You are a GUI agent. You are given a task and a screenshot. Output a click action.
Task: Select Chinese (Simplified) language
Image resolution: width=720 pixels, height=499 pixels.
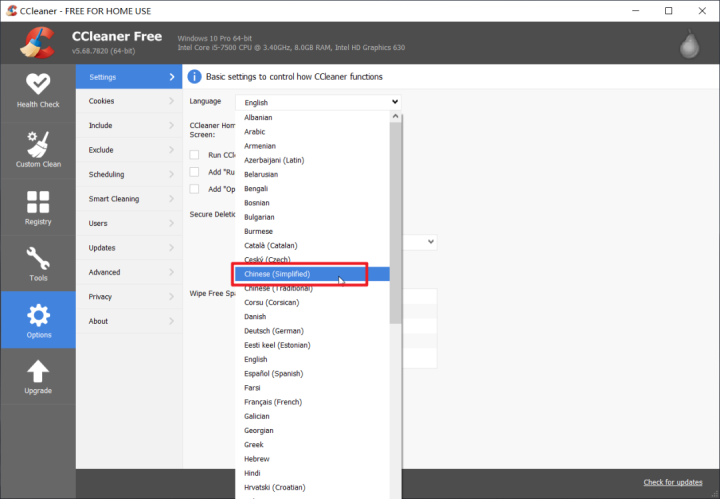tap(312, 274)
